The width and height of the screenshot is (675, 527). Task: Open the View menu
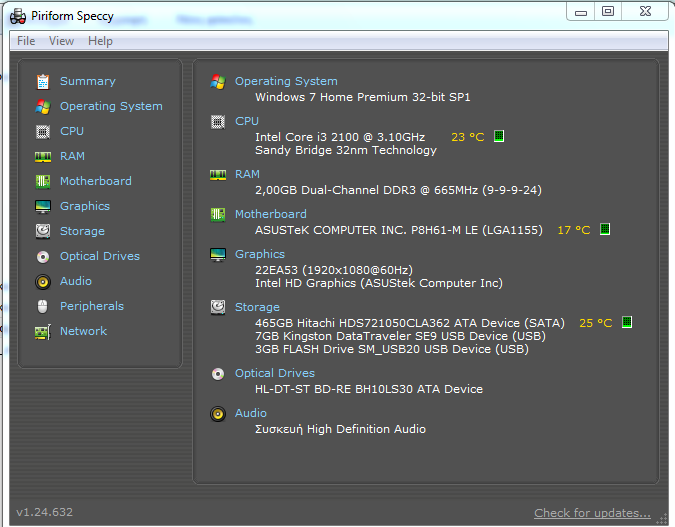[61, 41]
